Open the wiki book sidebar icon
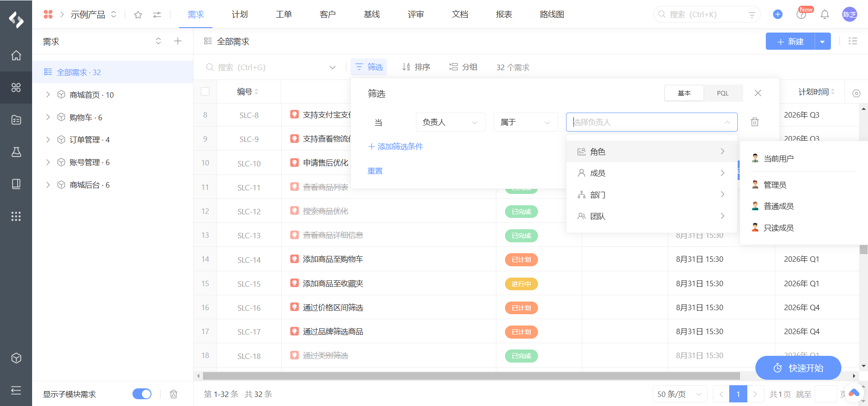868x406 pixels. (x=16, y=184)
